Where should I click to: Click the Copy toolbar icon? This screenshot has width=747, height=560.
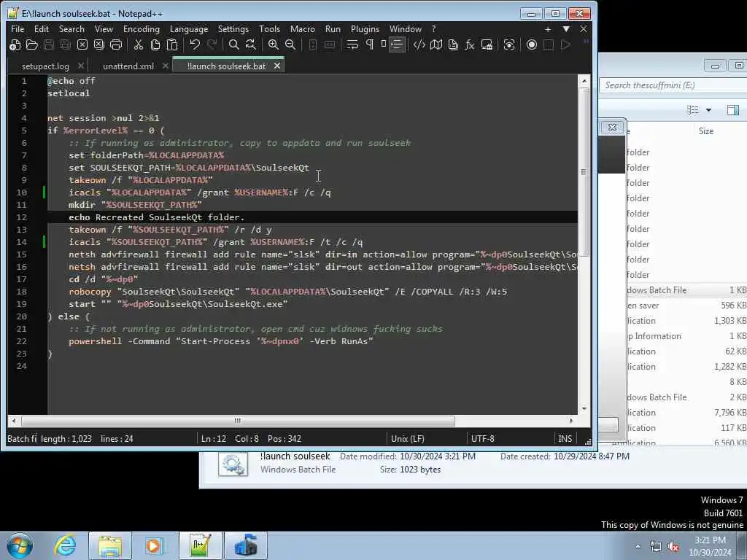point(155,44)
